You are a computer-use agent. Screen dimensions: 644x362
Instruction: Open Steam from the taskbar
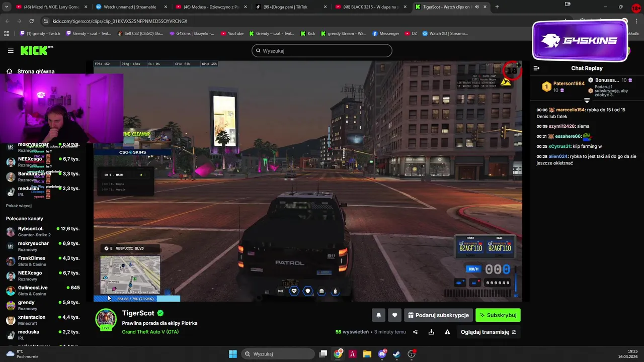tap(396, 354)
